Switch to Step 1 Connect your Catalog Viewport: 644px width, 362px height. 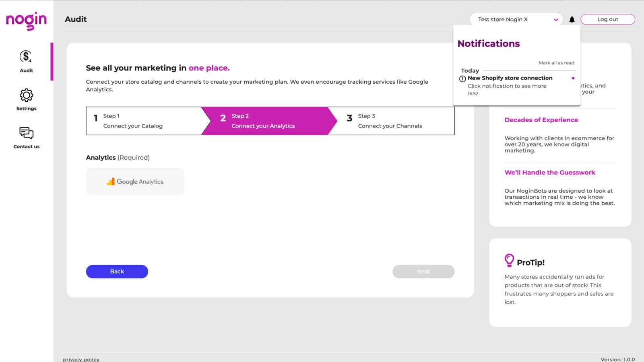(133, 121)
